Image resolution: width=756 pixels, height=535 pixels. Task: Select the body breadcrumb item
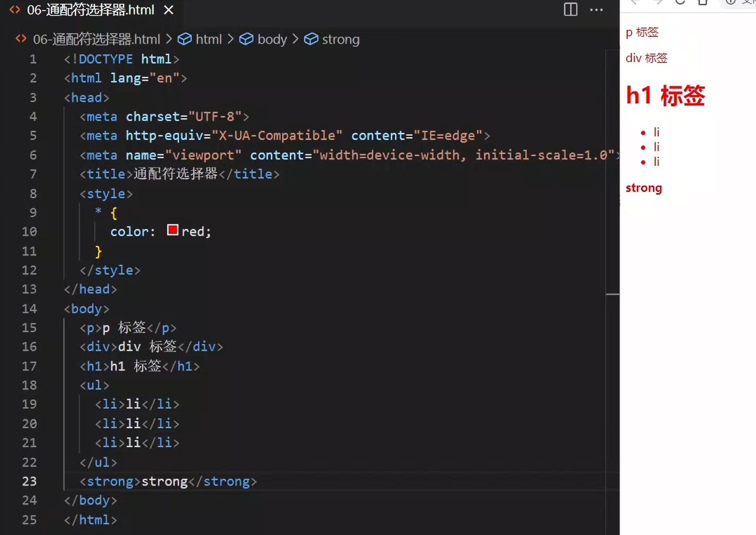pos(272,39)
